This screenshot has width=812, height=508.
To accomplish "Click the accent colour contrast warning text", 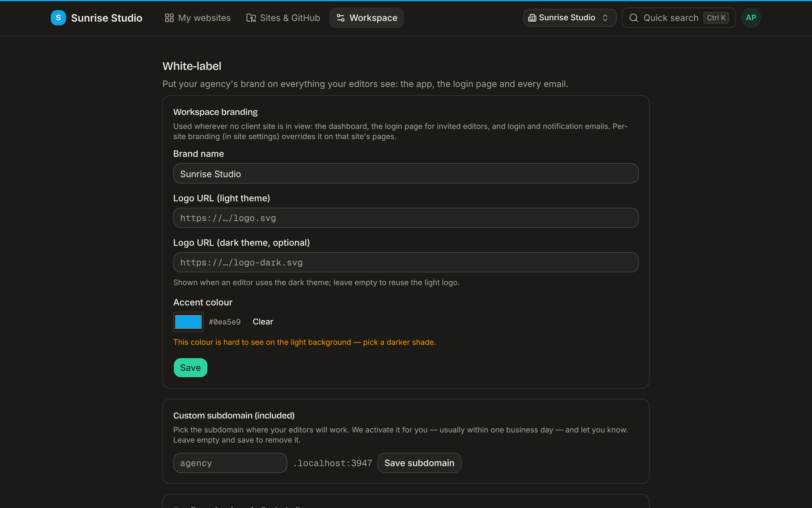I will click(305, 342).
